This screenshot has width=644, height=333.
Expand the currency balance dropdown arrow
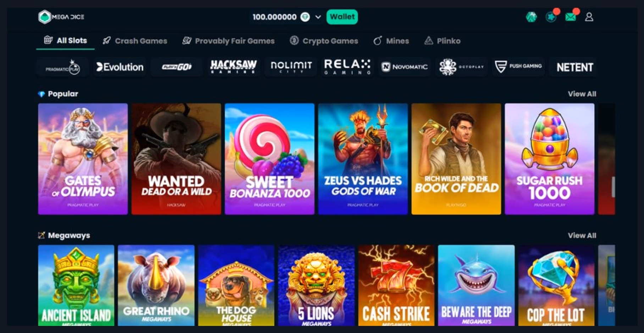click(318, 17)
